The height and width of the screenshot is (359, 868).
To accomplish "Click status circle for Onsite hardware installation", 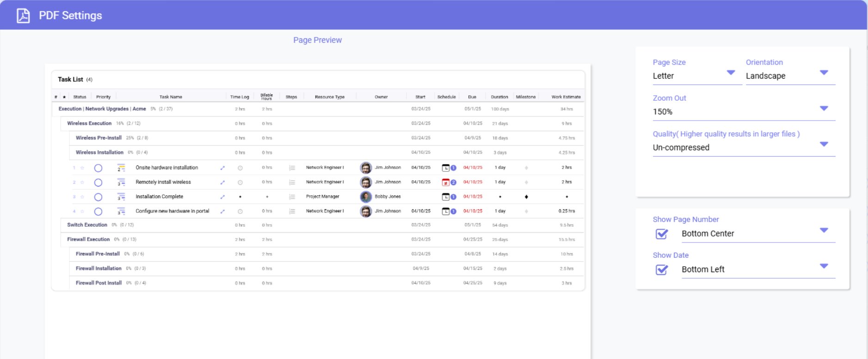I will click(98, 168).
